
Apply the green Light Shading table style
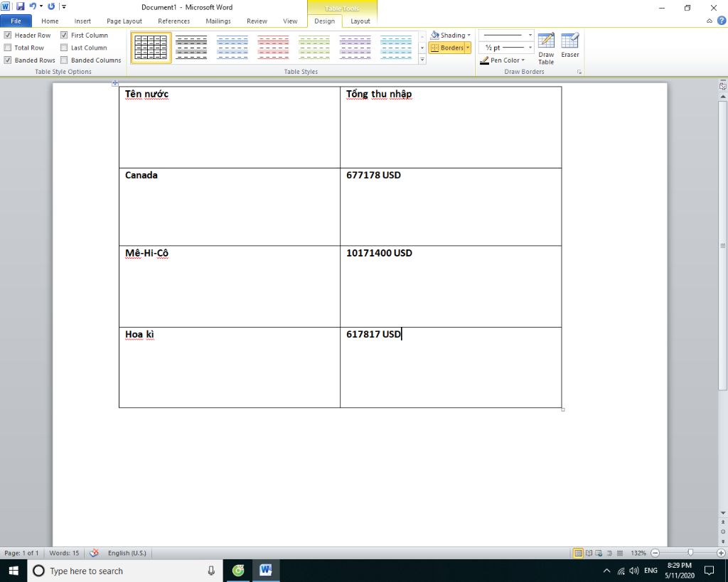coord(314,48)
